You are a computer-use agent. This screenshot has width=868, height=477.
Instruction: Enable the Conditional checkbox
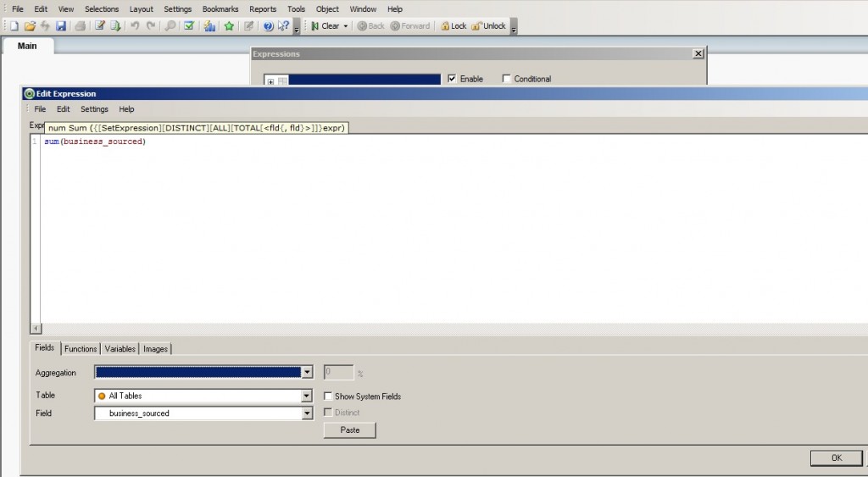tap(507, 79)
